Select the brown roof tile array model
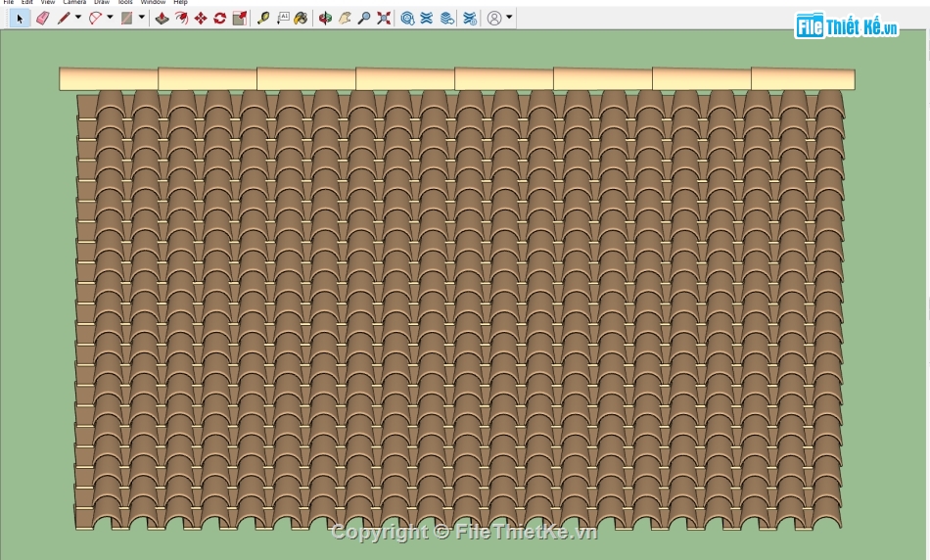This screenshot has width=930, height=560. [459, 309]
